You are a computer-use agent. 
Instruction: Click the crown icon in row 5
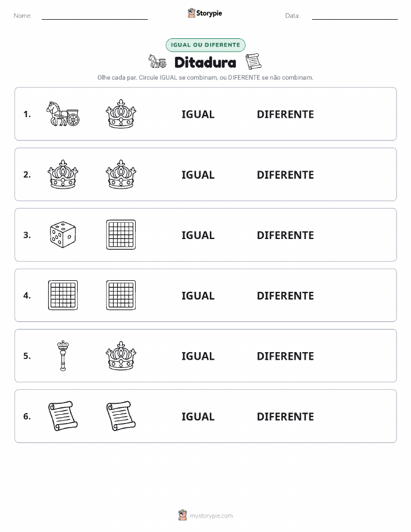coord(121,356)
